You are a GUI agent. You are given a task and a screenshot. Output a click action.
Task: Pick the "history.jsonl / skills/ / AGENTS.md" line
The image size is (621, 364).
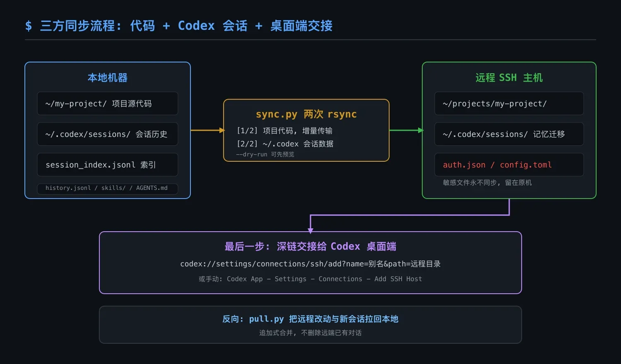pos(108,188)
